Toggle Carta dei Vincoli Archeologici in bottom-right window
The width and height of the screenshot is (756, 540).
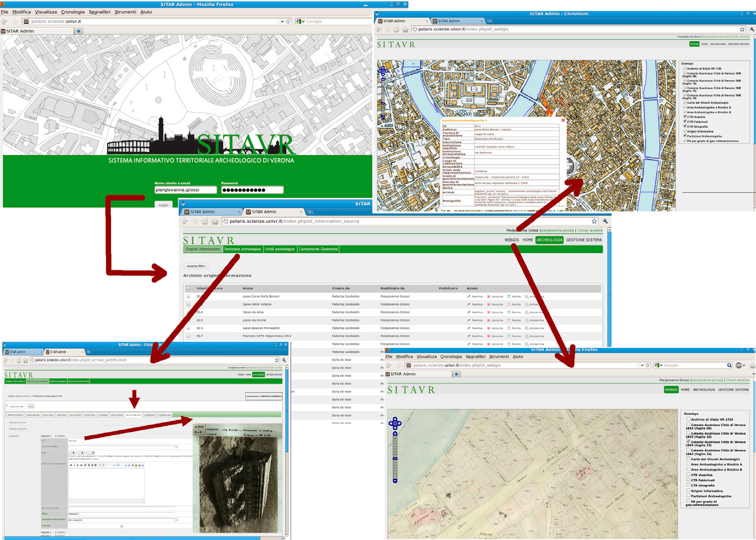[x=688, y=458]
